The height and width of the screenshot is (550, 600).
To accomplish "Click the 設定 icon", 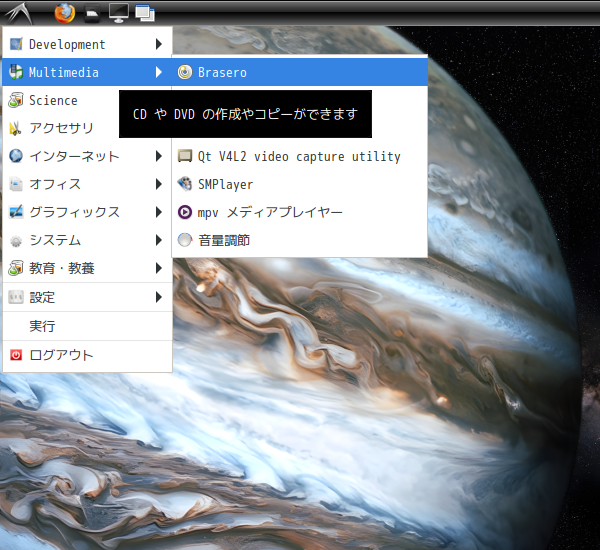I will tap(16, 297).
